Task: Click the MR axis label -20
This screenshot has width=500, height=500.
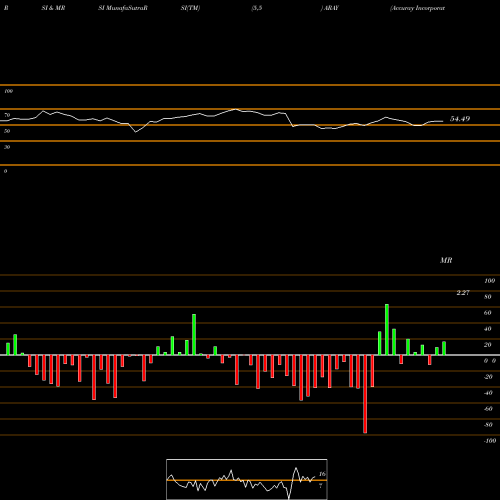Action: pyautogui.click(x=488, y=377)
